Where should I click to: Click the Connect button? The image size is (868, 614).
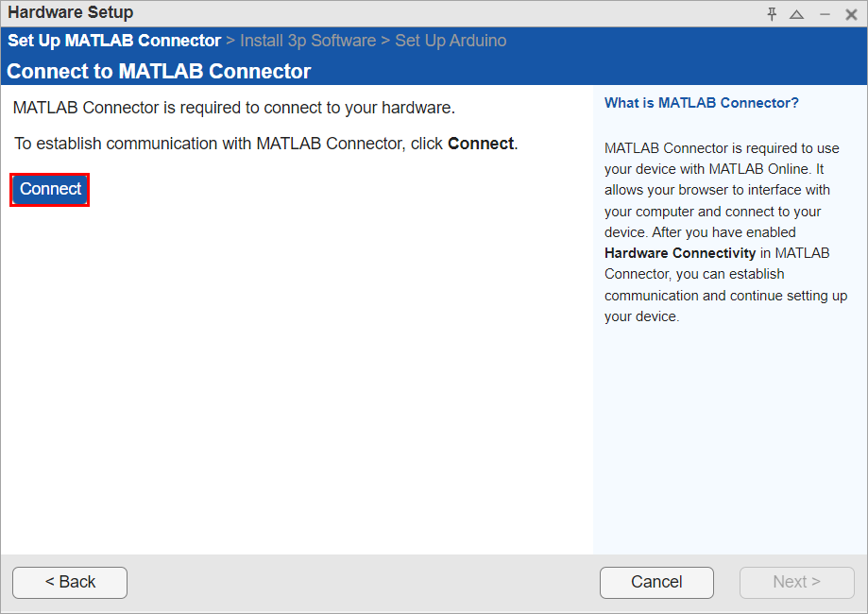pos(50,189)
